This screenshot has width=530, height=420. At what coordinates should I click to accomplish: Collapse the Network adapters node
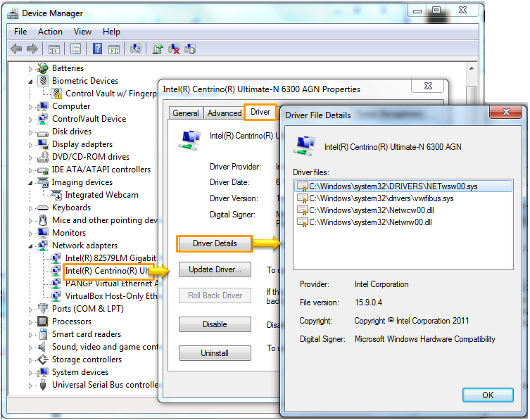click(x=30, y=246)
